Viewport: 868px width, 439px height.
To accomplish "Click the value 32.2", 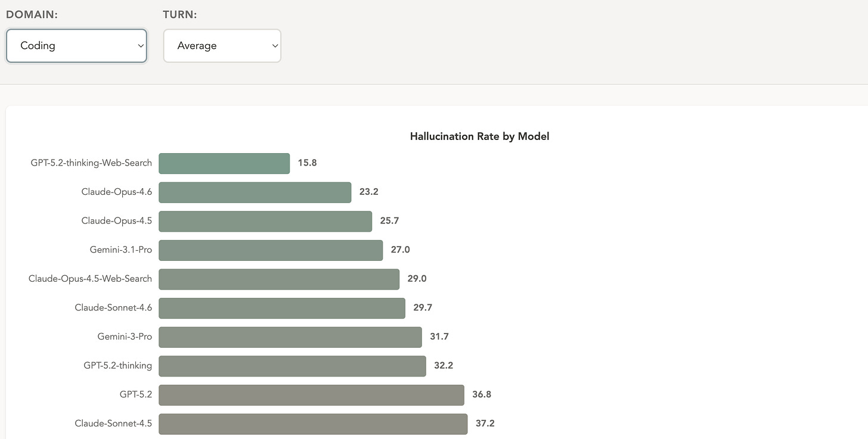I will [444, 366].
